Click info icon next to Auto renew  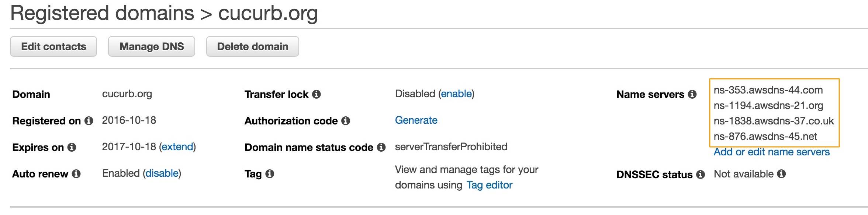[76, 174]
